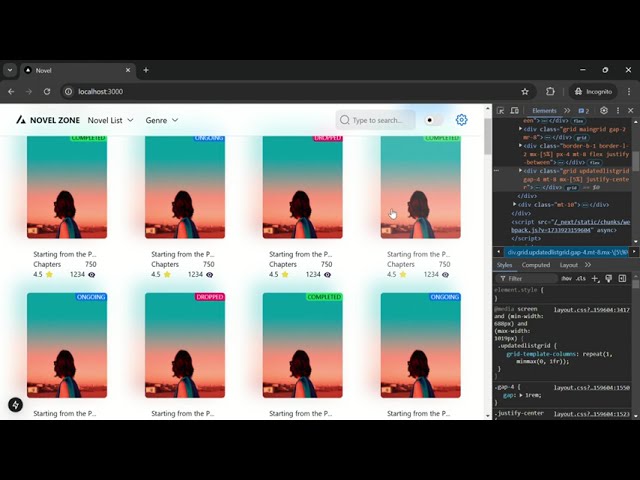Toggle the DevTools device toolbar icon
The height and width of the screenshot is (480, 640).
514,111
